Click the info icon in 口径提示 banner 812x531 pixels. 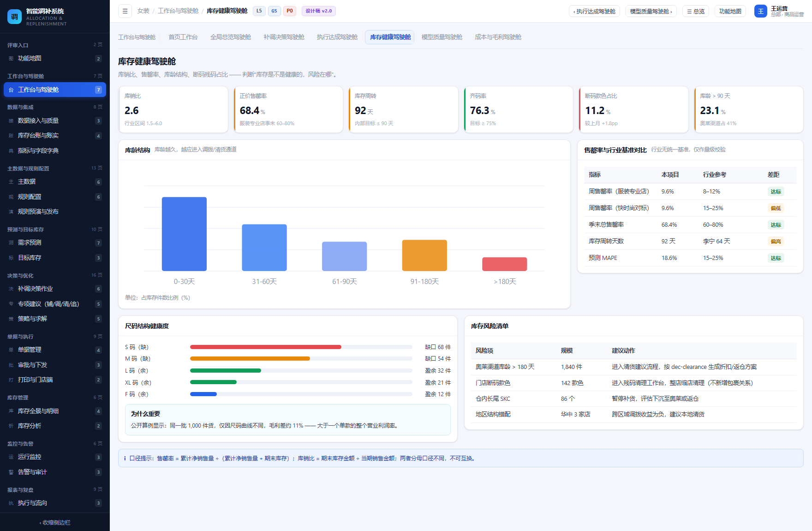(125, 459)
